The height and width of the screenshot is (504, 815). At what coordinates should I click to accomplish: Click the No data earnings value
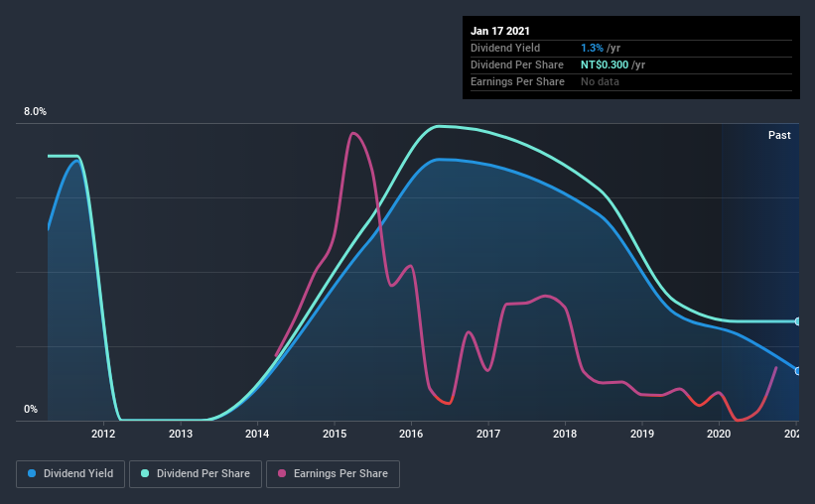click(x=600, y=81)
